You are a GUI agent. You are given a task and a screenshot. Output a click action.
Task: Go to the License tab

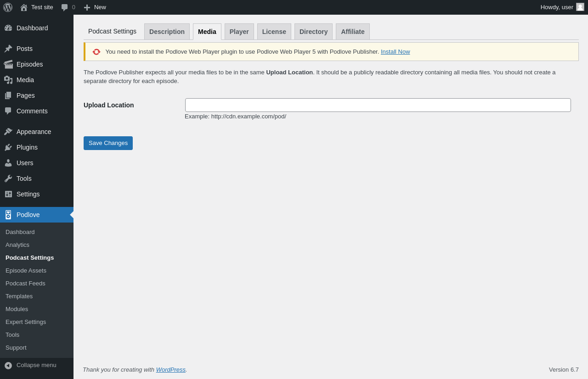274,32
